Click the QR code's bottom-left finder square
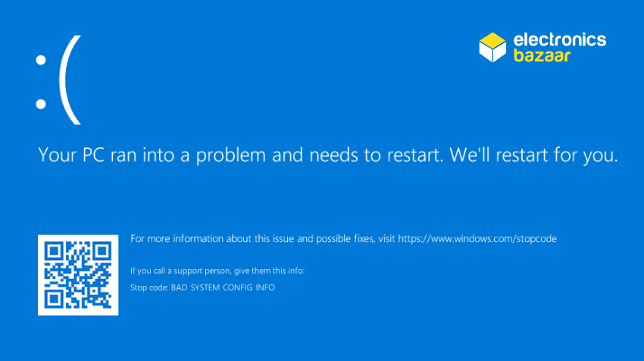 56,297
